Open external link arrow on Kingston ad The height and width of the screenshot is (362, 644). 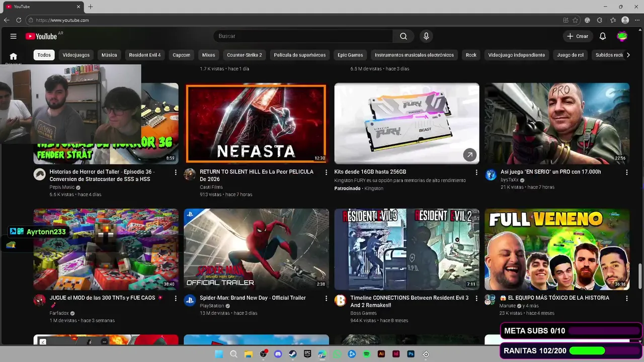[x=469, y=155]
